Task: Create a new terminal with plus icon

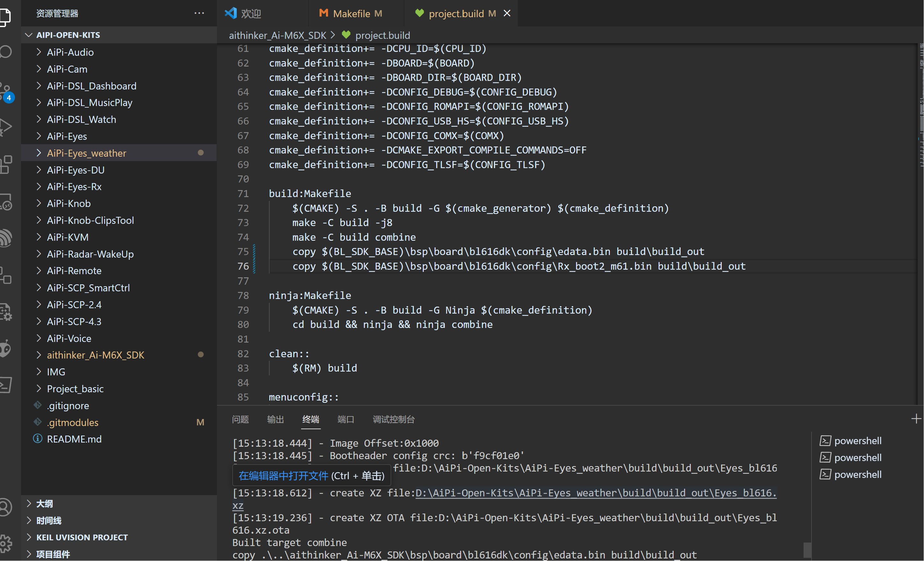Action: [916, 419]
